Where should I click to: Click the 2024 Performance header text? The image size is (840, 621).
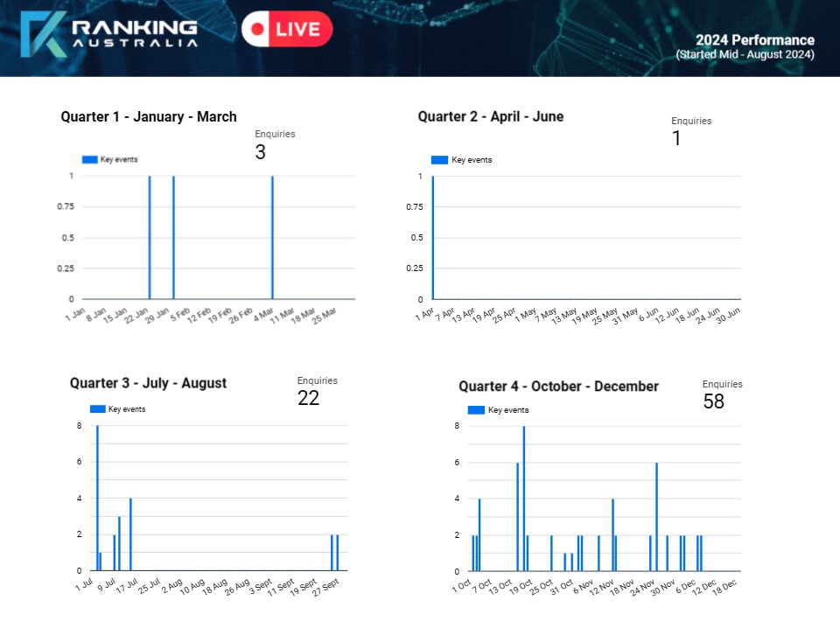coord(753,40)
